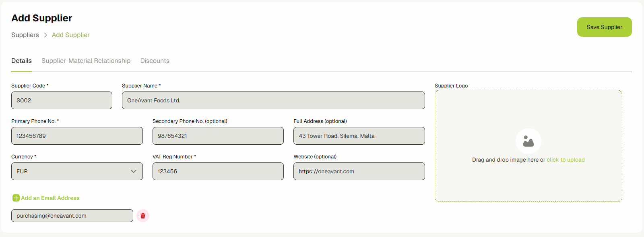Viewport: 644px width, 237px height.
Task: Click the Secondary Phone No. field
Action: tap(218, 136)
